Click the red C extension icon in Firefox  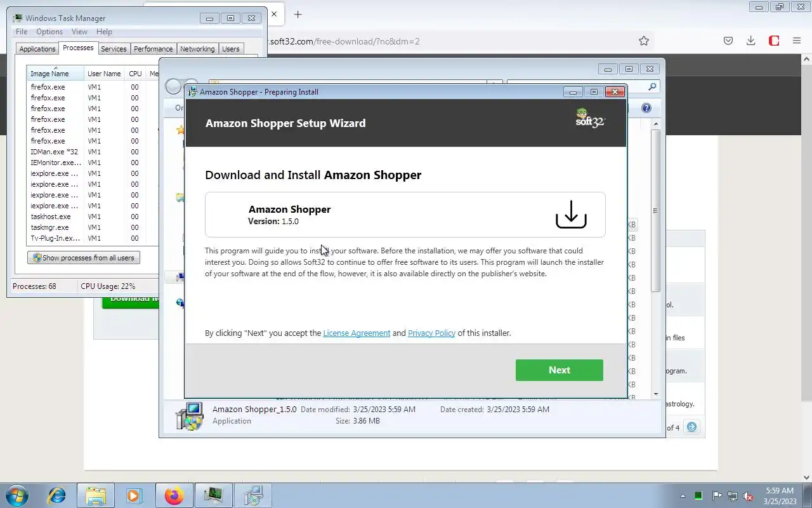click(x=774, y=41)
